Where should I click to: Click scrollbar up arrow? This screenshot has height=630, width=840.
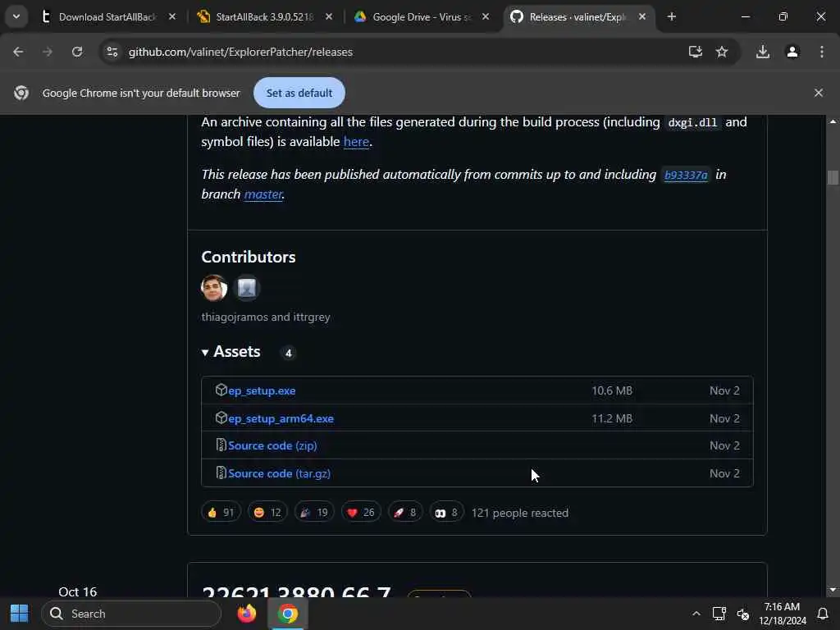pyautogui.click(x=833, y=122)
